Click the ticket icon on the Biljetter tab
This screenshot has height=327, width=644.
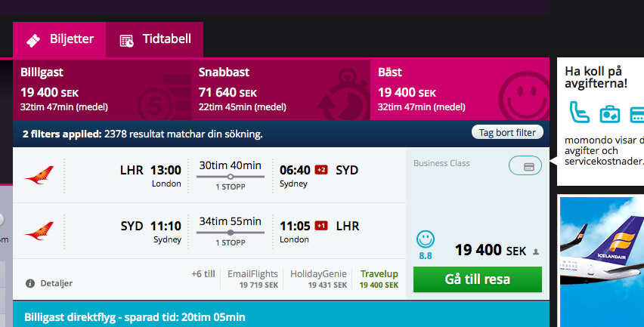pos(33,40)
